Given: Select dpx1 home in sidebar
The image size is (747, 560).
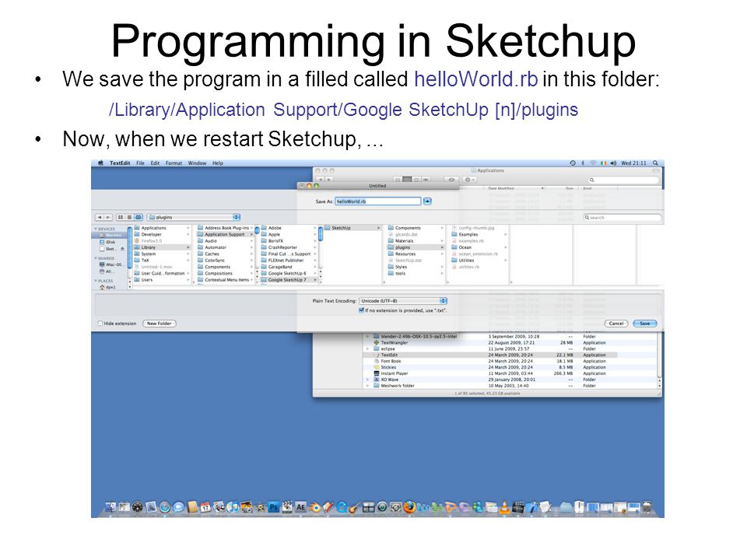Looking at the screenshot, I should 107,288.
